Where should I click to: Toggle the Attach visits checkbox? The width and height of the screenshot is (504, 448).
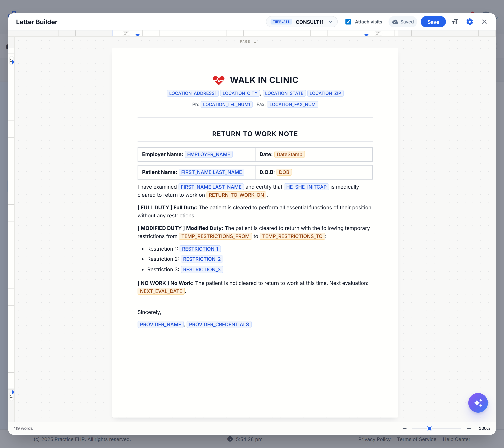(x=348, y=22)
